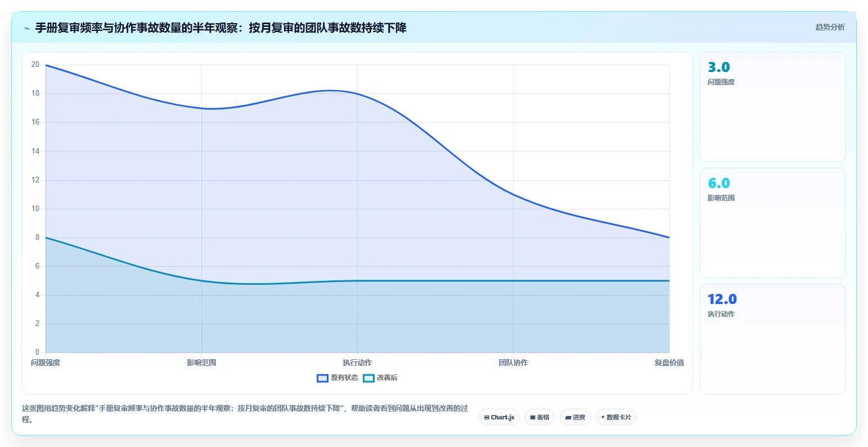Open the 影响范围 6.0 data card
This screenshot has width=868, height=447.
click(772, 223)
